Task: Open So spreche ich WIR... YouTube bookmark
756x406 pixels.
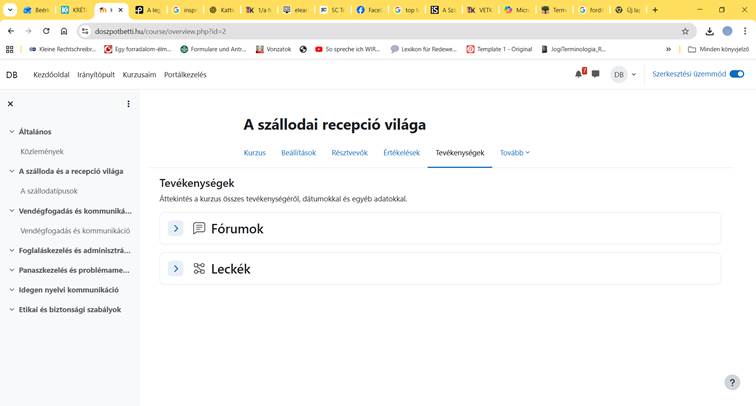Action: coord(347,49)
